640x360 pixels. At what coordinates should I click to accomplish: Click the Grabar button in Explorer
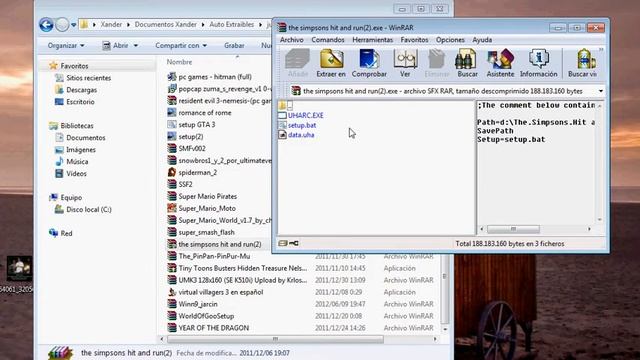click(234, 46)
